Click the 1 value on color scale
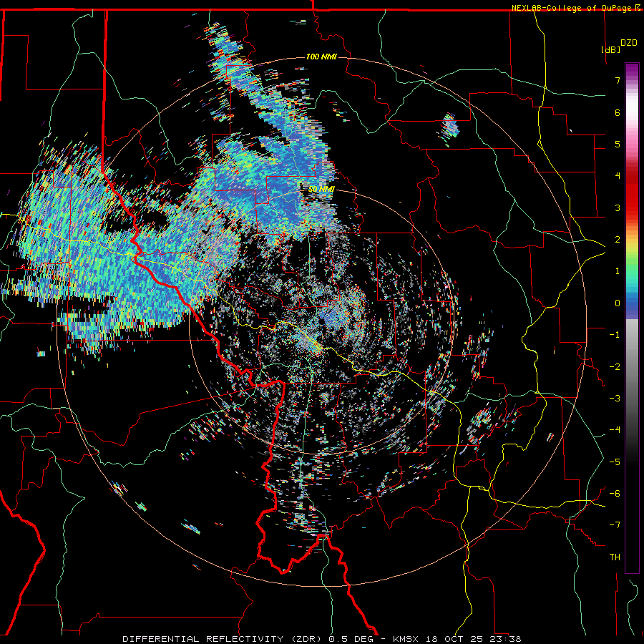Viewport: 644px width, 644px height. (x=618, y=271)
